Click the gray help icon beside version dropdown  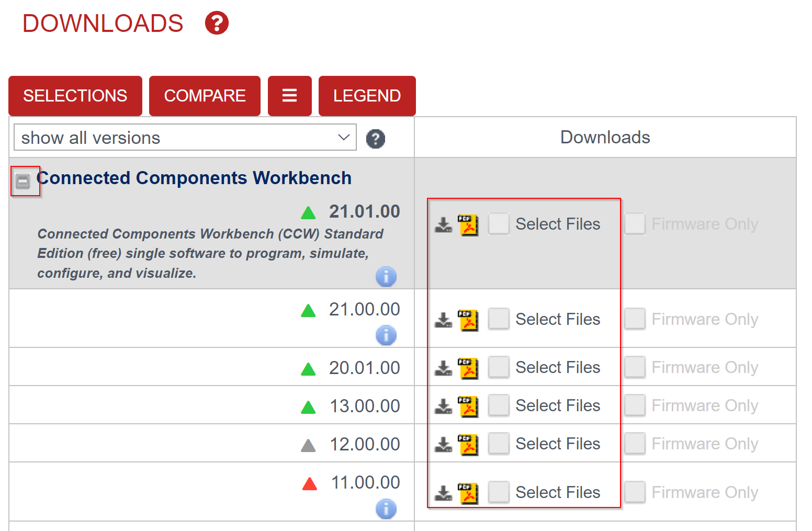(375, 139)
